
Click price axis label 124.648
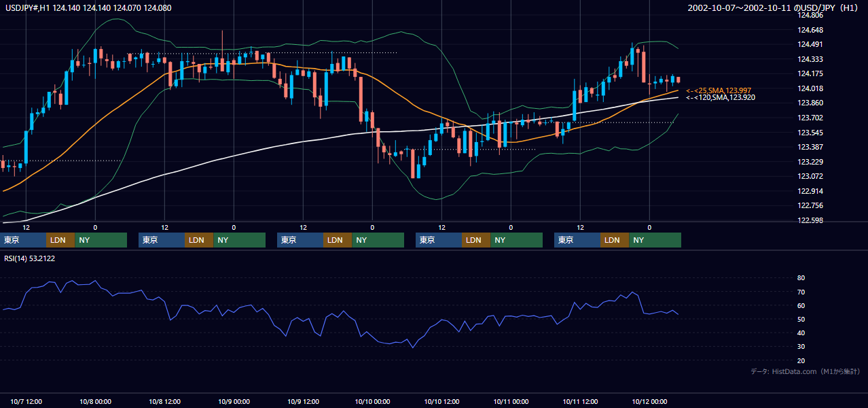click(810, 30)
